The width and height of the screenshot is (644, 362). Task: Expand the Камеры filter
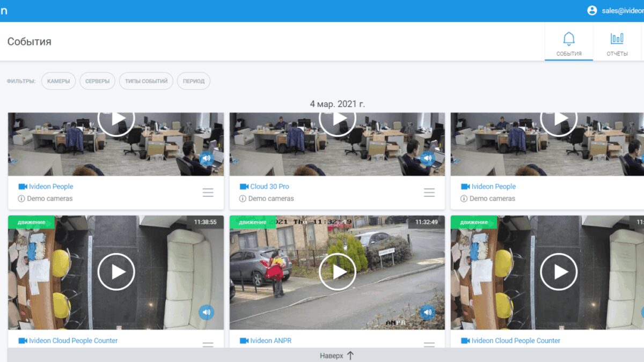[58, 81]
